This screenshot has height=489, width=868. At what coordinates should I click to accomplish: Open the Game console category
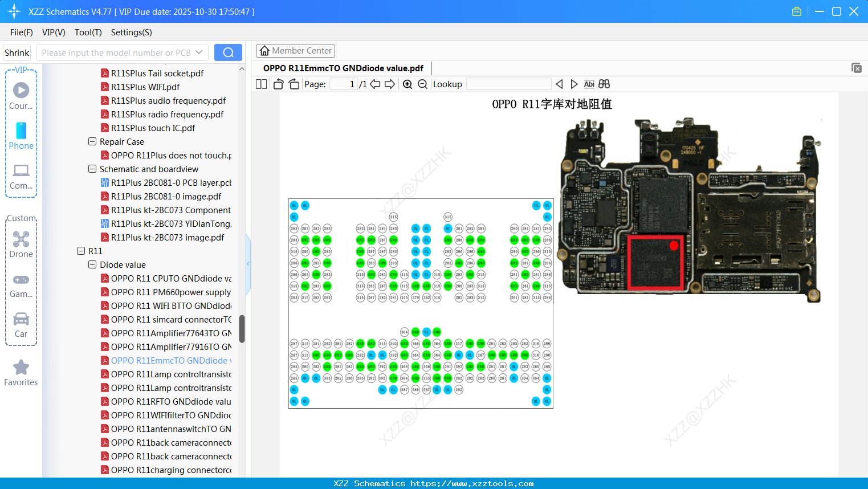(21, 285)
